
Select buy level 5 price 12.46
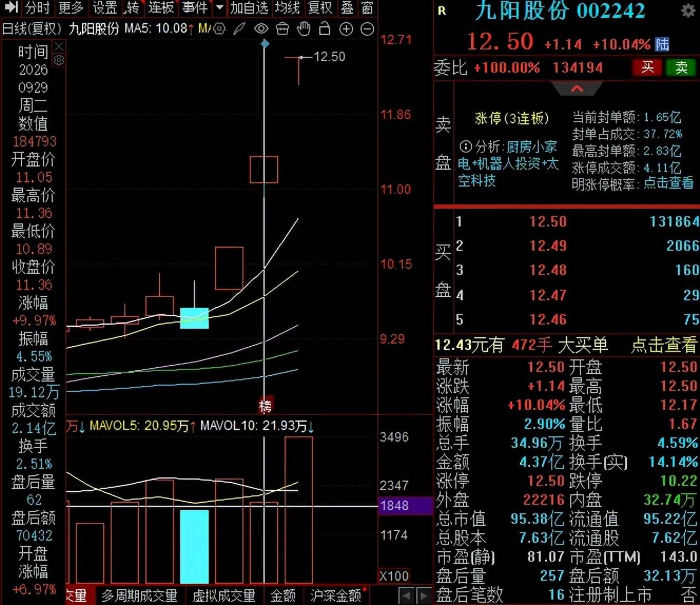(548, 319)
